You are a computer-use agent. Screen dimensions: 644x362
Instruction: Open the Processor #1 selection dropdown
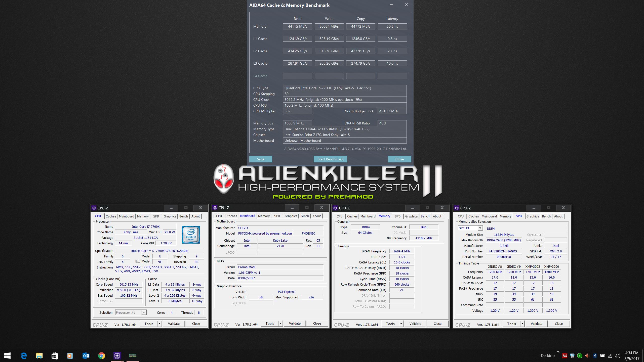143,312
